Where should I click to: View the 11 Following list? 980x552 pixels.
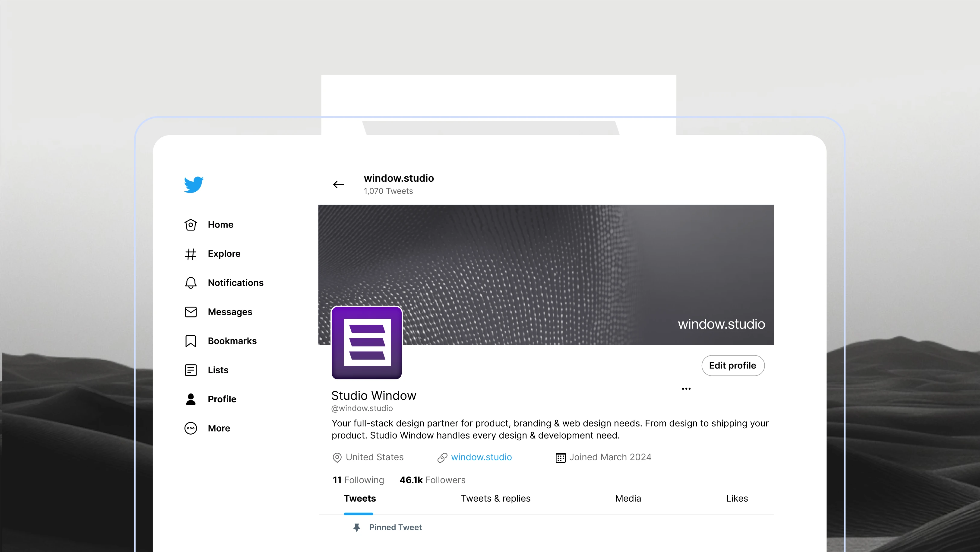click(x=358, y=480)
